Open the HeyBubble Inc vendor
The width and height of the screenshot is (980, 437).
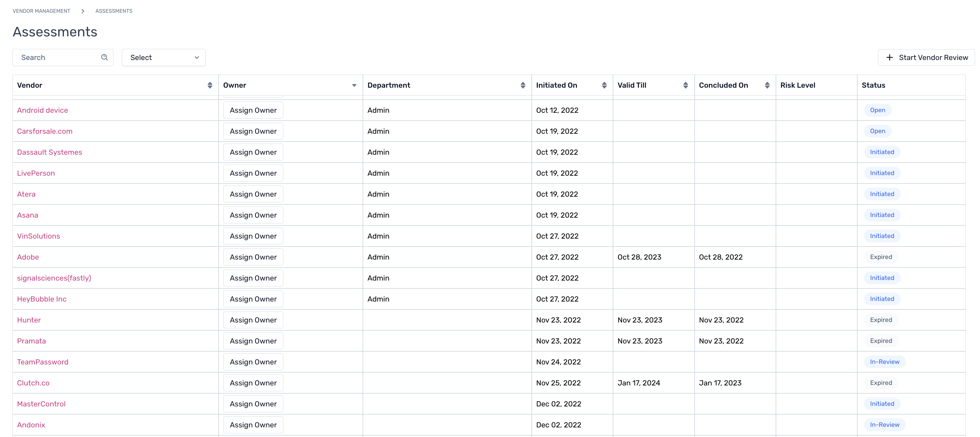(42, 299)
